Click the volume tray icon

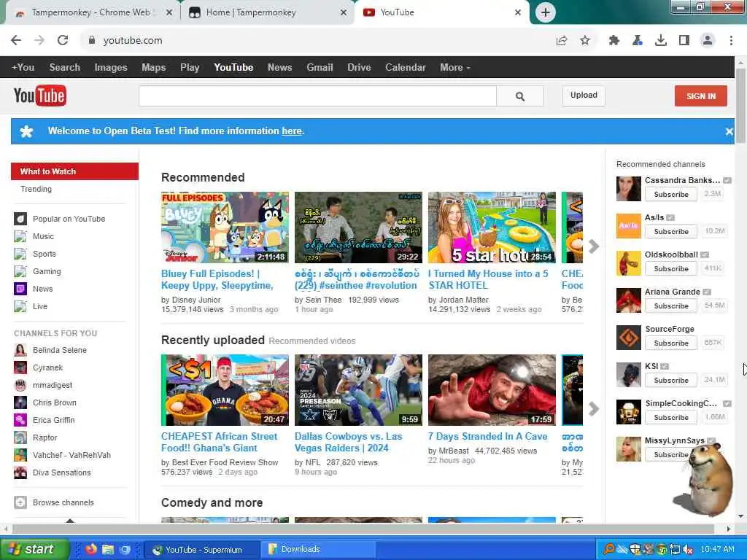pos(687,549)
